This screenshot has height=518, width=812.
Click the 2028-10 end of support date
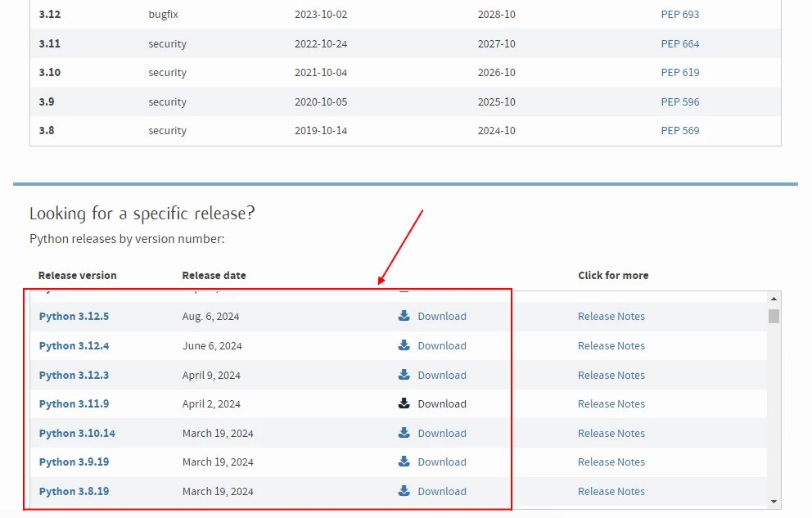(497, 15)
